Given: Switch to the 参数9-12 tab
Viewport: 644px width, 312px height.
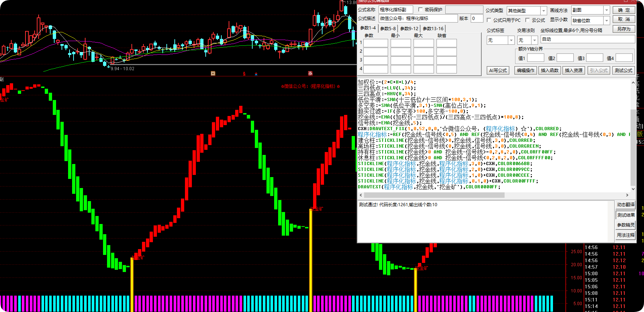Looking at the screenshot, I should (x=409, y=28).
